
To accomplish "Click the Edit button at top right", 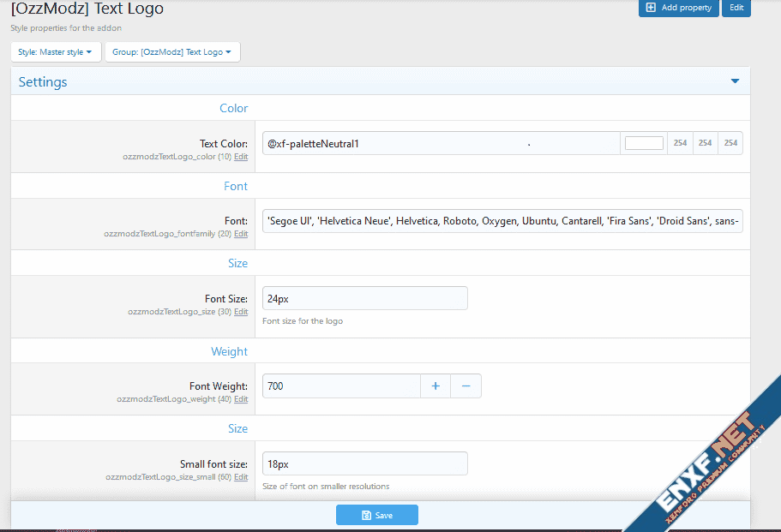I will click(736, 8).
